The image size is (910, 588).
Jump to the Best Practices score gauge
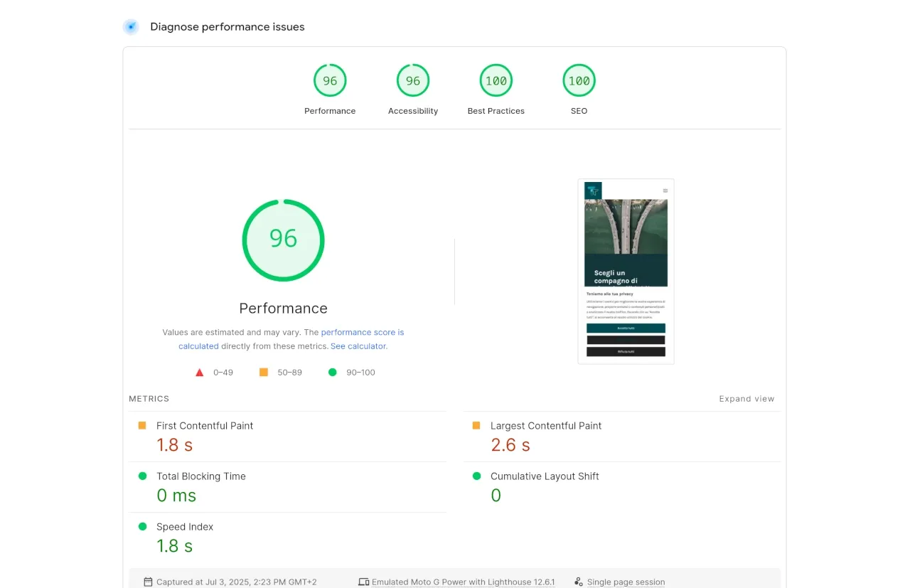(496, 90)
